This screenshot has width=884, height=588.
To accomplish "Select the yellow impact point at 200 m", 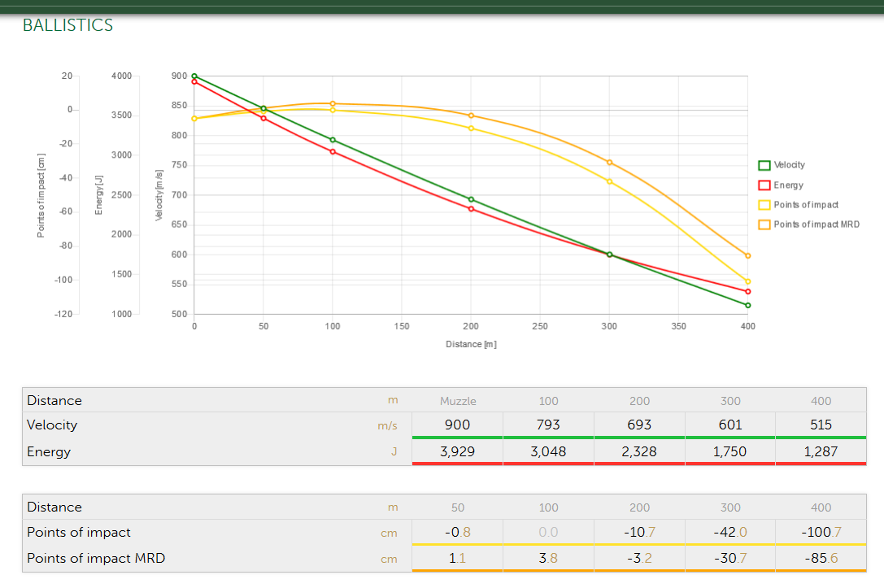I will (x=471, y=128).
